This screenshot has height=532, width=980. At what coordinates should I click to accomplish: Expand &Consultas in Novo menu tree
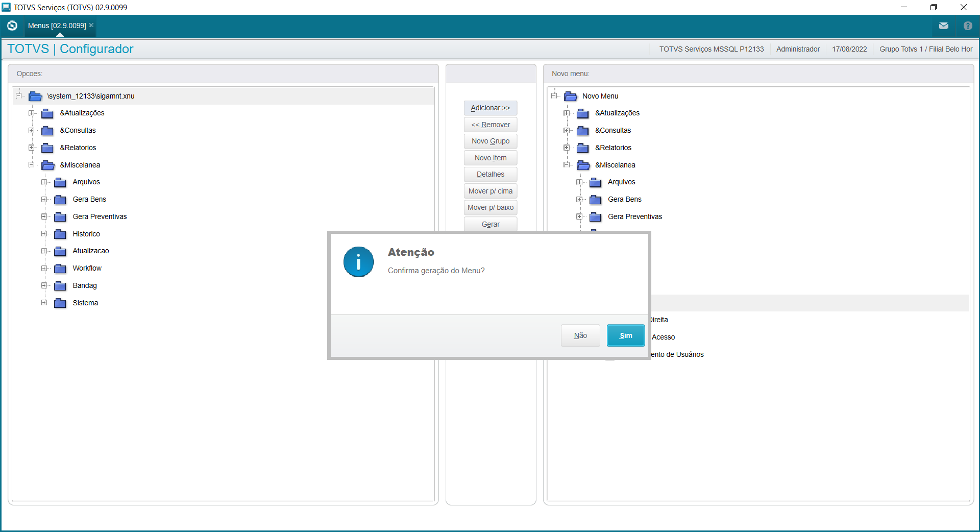(x=567, y=130)
